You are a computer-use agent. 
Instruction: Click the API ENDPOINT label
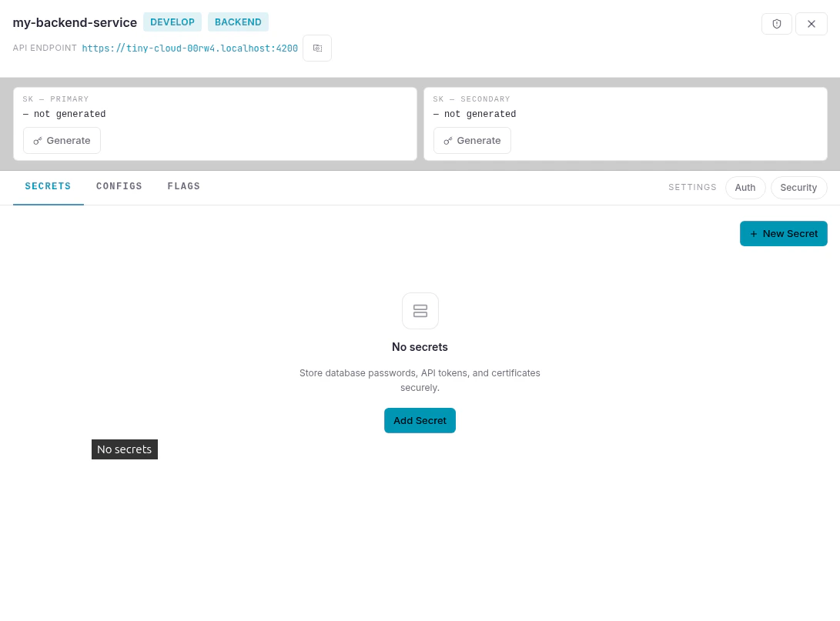click(x=45, y=48)
